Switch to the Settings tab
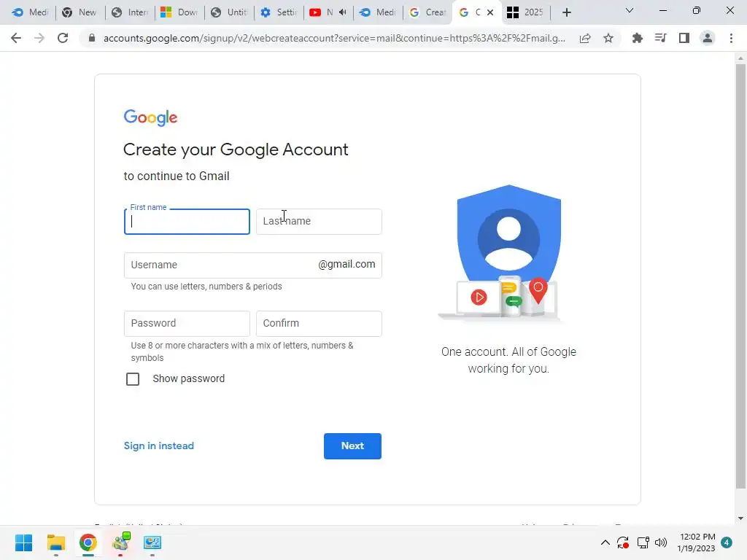The height and width of the screenshot is (560, 747). 278,12
